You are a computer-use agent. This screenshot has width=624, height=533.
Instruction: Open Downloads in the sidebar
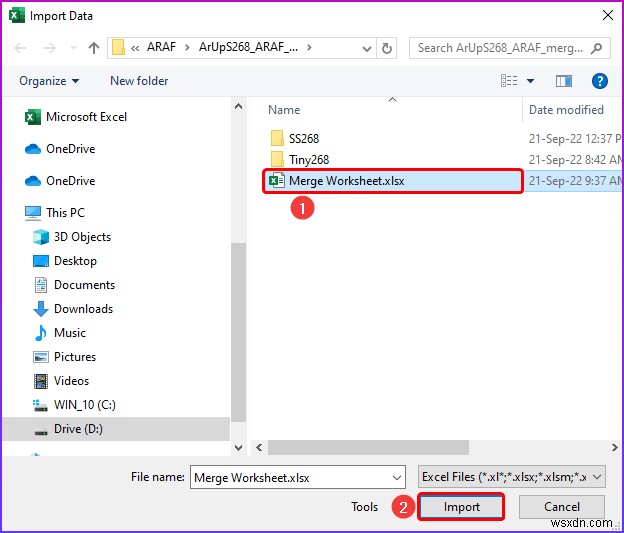pyautogui.click(x=73, y=309)
